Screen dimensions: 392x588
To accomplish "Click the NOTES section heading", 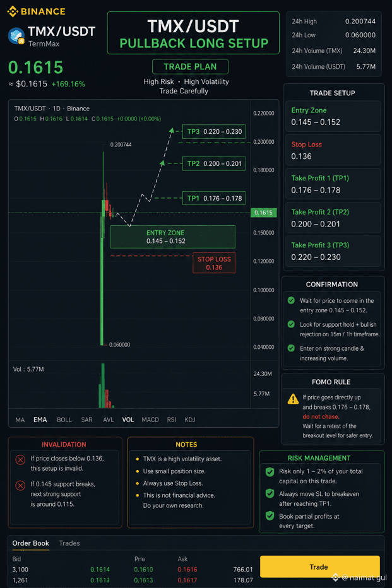I will pos(186,444).
